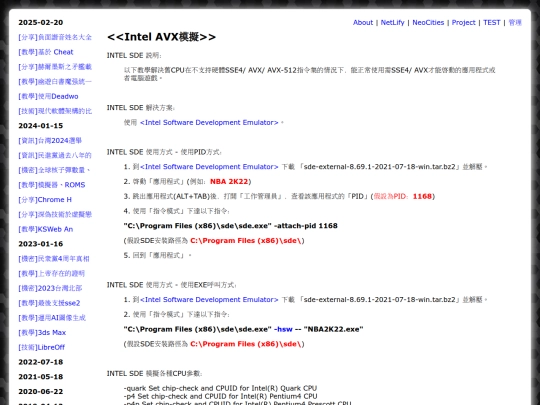Viewport: 540px width, 405px height.
Task: Go to the NeoCities link
Action: pyautogui.click(x=428, y=22)
